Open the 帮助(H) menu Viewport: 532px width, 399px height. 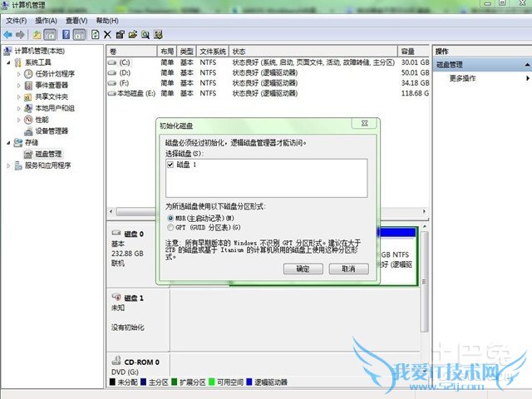[x=107, y=21]
